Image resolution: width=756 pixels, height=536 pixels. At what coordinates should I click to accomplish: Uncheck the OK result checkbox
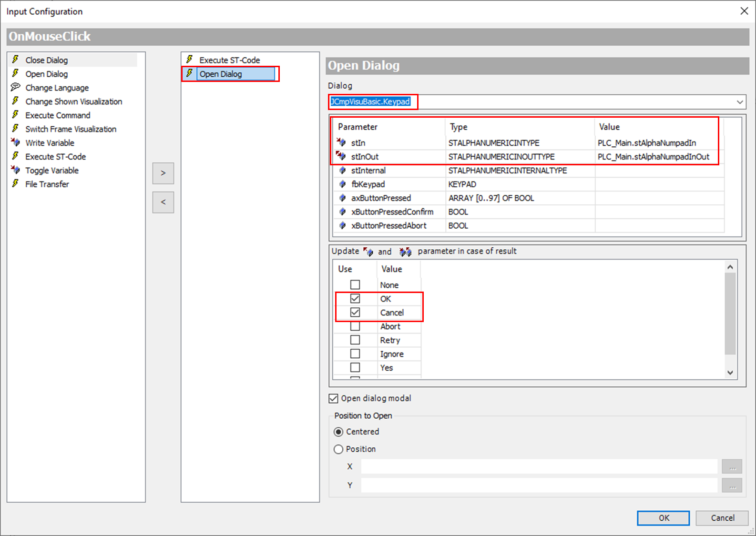[x=355, y=299]
